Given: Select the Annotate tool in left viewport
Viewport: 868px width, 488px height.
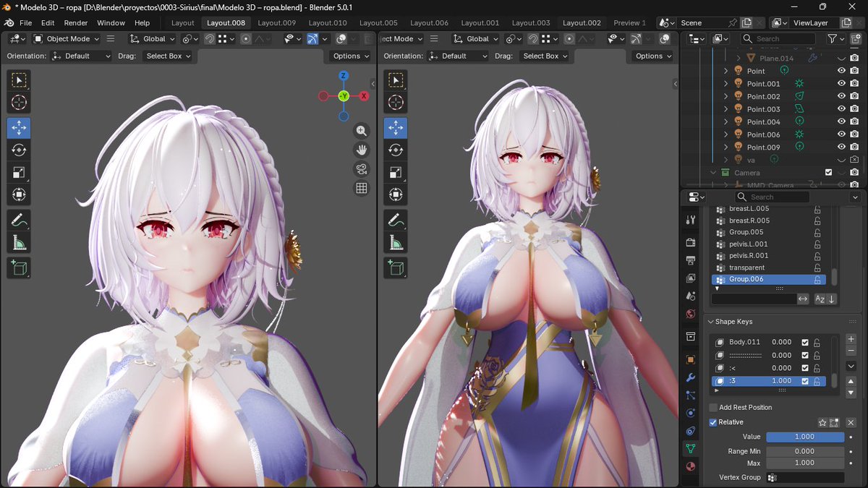Looking at the screenshot, I should point(19,220).
